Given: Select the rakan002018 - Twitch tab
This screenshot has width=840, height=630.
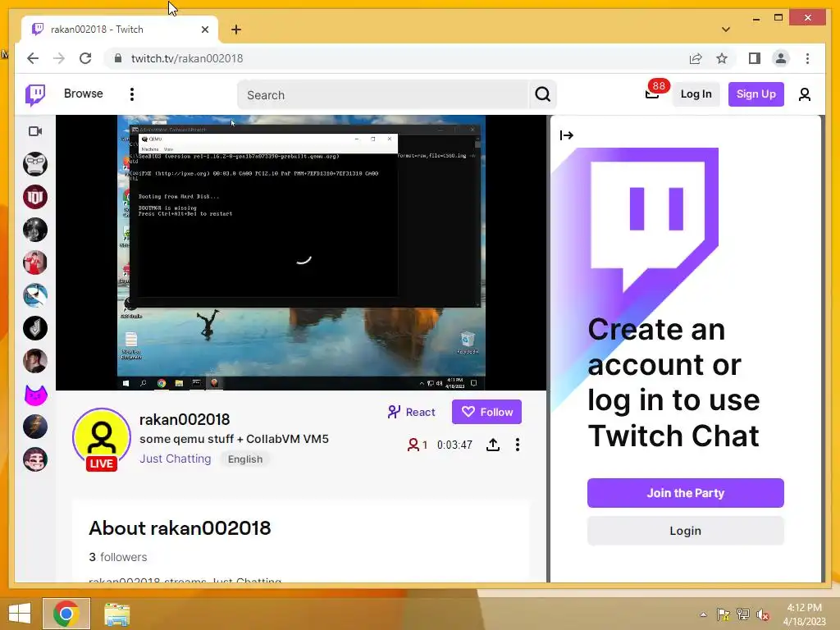Looking at the screenshot, I should pyautogui.click(x=120, y=30).
